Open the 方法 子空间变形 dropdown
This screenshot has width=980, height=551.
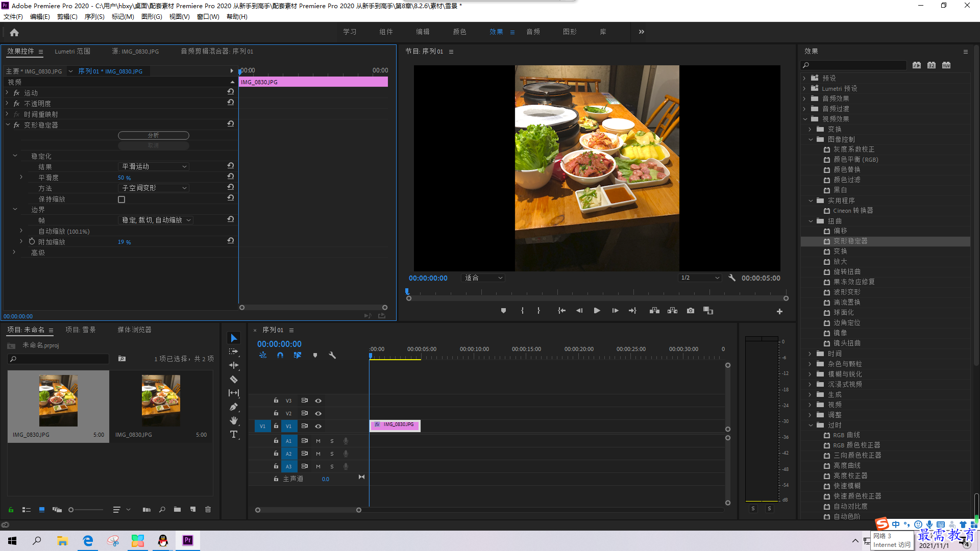pyautogui.click(x=154, y=188)
